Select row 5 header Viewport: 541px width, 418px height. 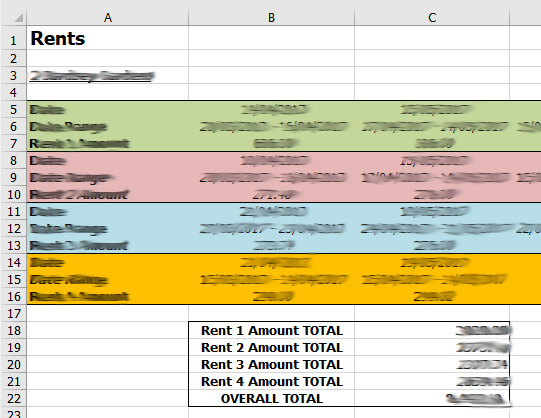pos(14,110)
